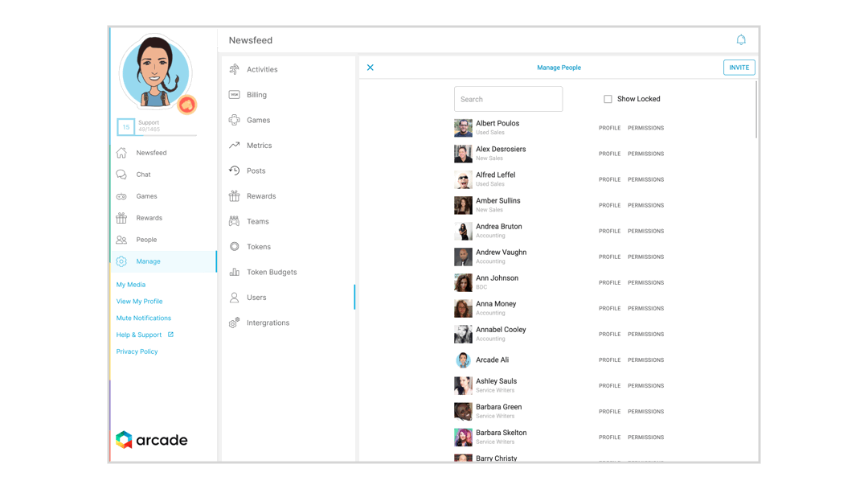Click Mute Notifications link
The height and width of the screenshot is (489, 868).
pos(143,318)
